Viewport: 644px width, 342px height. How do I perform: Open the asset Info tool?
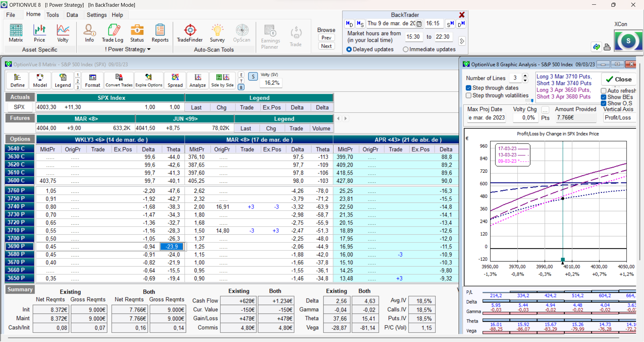click(x=89, y=33)
